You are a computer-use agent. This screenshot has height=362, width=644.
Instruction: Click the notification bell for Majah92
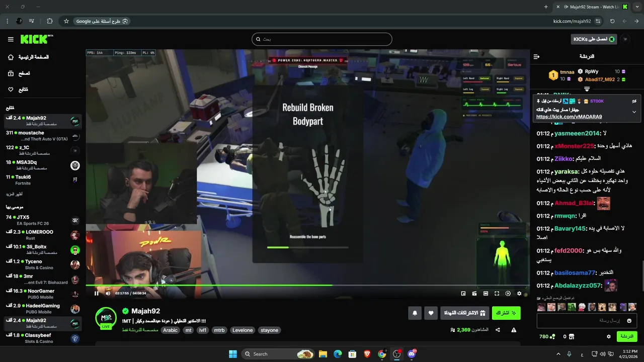pos(415,313)
